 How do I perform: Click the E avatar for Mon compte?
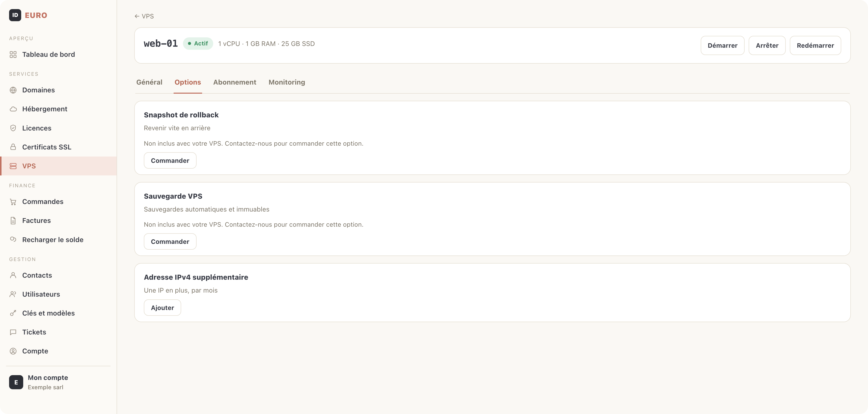16,382
